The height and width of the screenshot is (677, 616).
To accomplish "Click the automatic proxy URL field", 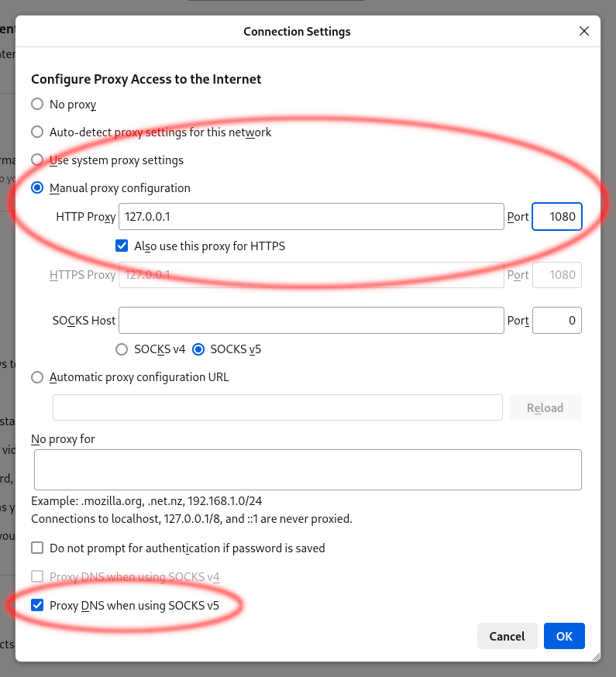I will [x=277, y=407].
